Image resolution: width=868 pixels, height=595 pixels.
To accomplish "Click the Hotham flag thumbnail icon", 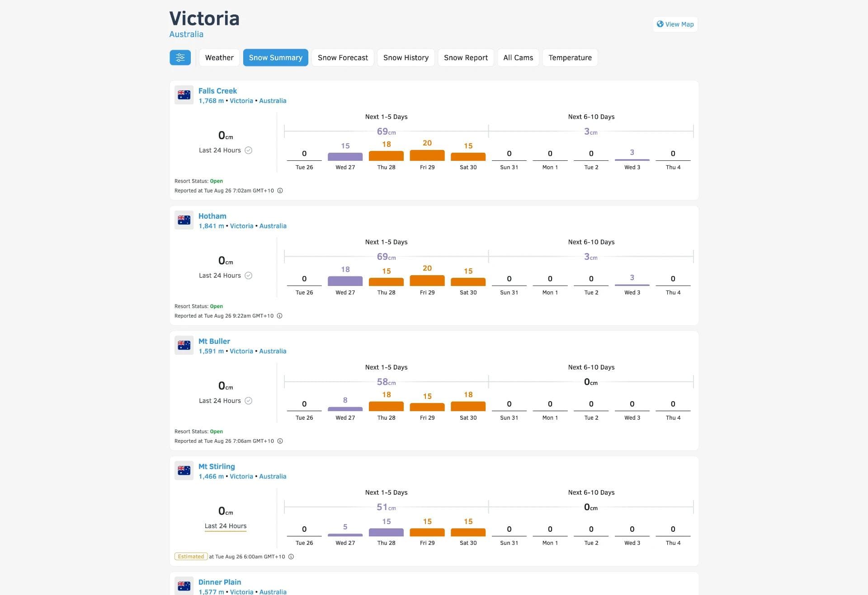I will pos(184,220).
